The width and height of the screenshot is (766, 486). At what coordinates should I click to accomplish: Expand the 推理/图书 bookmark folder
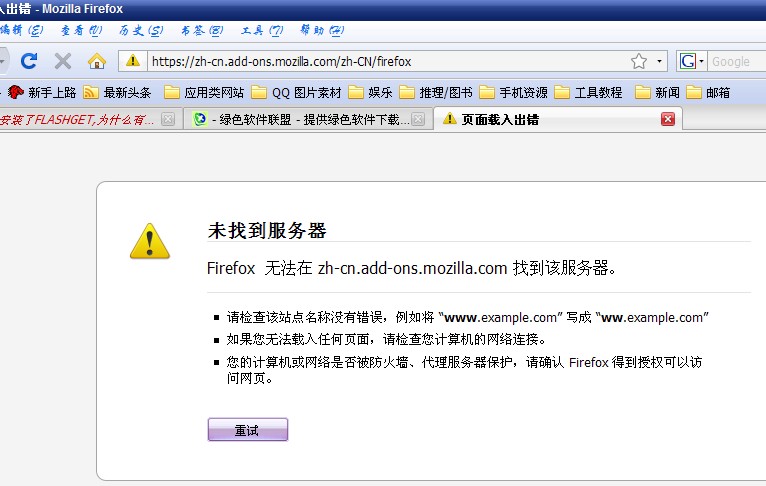coord(436,92)
